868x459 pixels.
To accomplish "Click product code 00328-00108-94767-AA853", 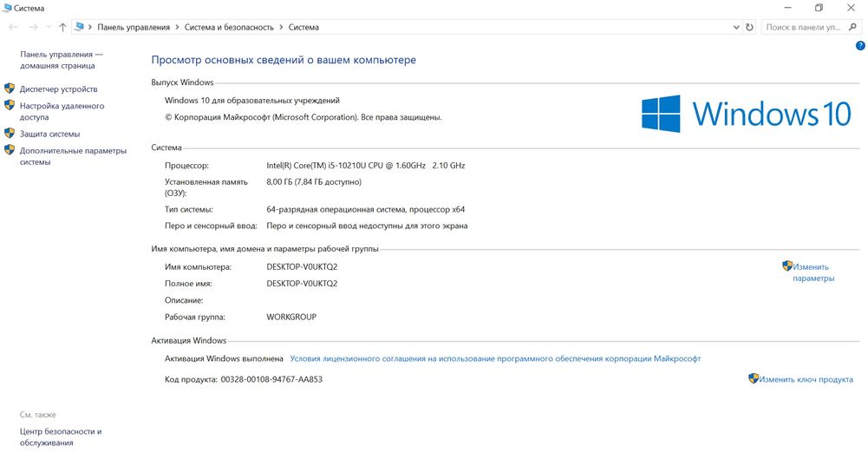I will [x=271, y=380].
